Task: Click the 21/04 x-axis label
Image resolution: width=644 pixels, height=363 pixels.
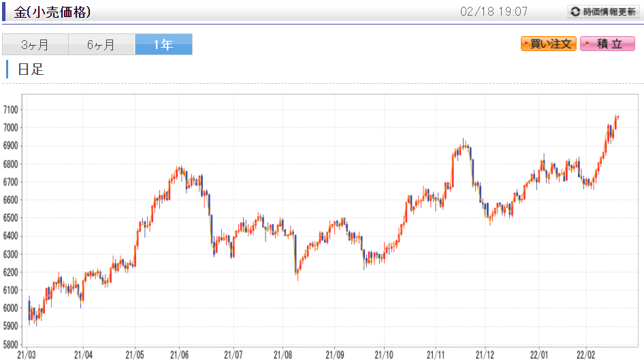Action: point(83,355)
